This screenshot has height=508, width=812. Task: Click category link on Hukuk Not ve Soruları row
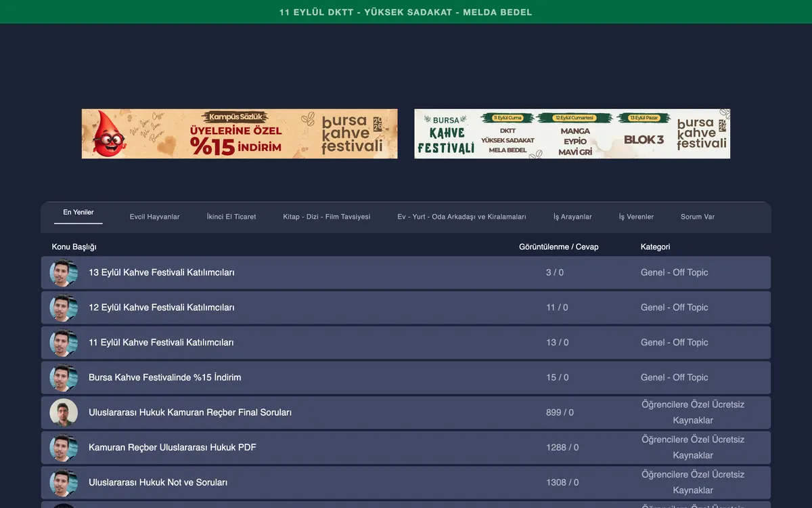pos(693,482)
